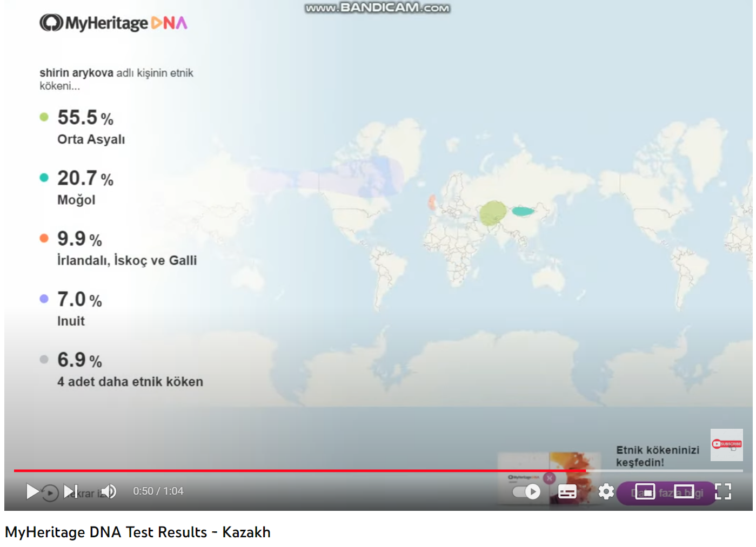Open the MyHeritage DNA kit card thumbnail
756x547 pixels.
[548, 478]
